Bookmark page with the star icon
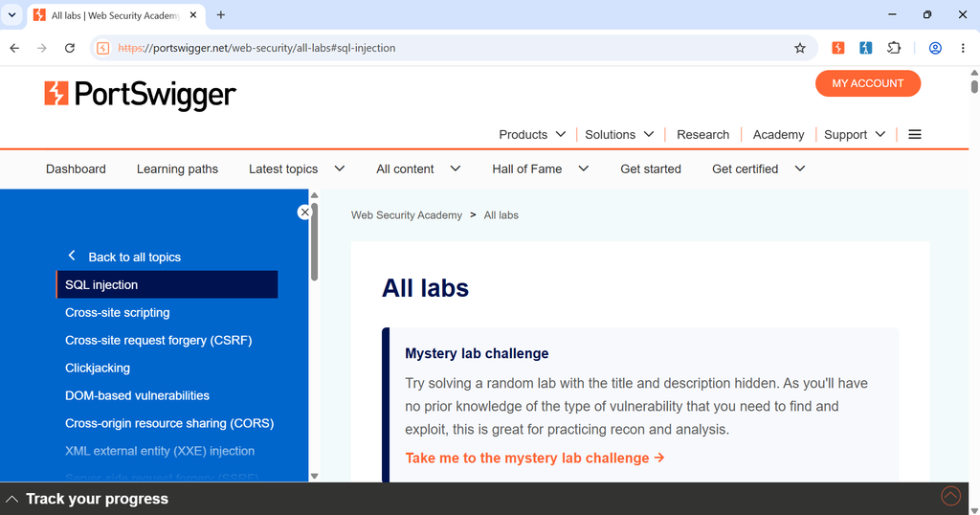This screenshot has height=515, width=980. click(800, 48)
